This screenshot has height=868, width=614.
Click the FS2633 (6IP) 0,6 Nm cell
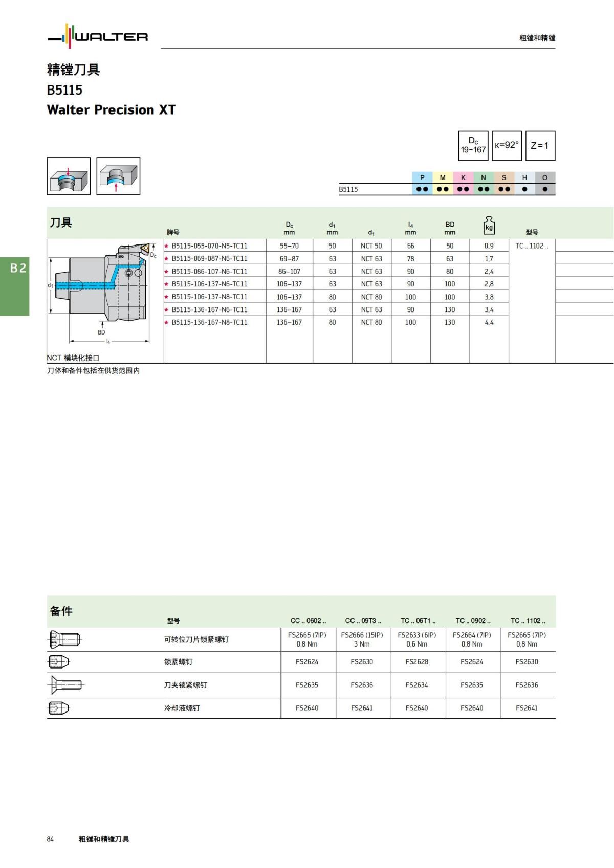tap(417, 639)
